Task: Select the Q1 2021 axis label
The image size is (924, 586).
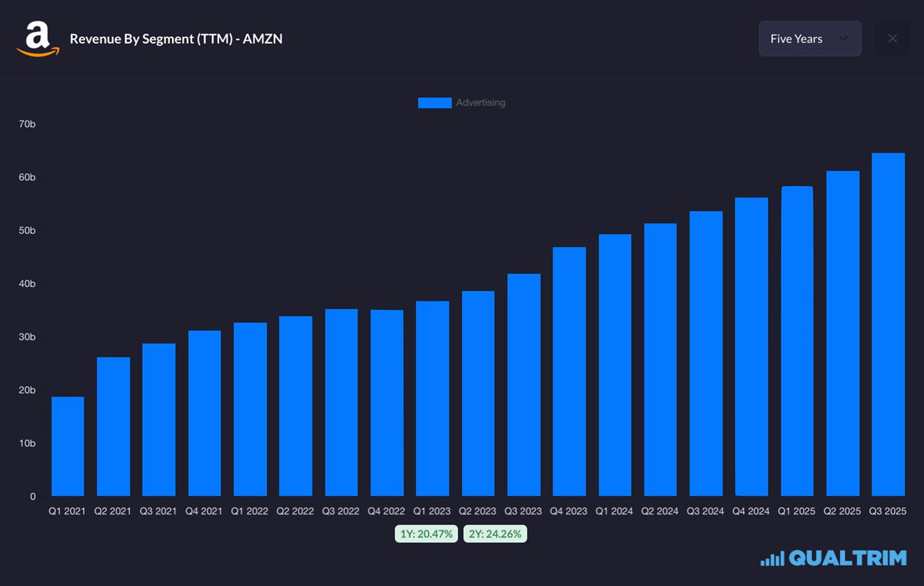Action: click(66, 510)
